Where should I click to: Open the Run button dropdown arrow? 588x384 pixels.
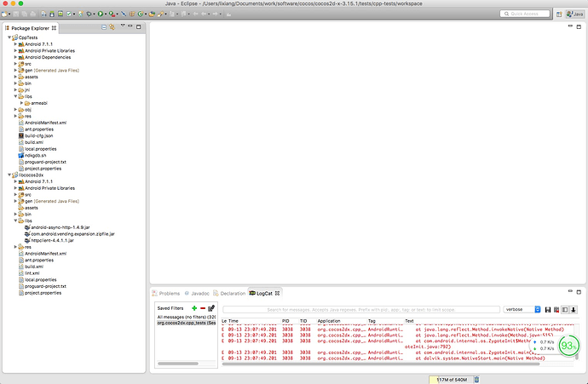pos(106,14)
